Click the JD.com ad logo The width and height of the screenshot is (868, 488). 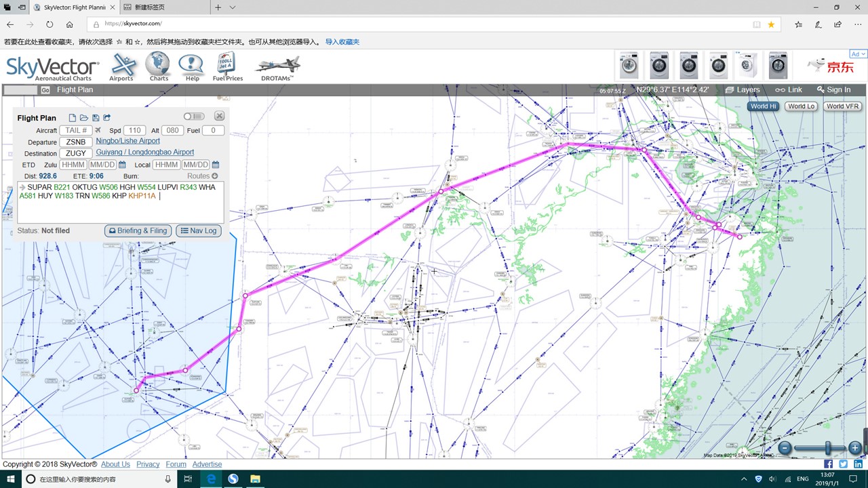(830, 66)
